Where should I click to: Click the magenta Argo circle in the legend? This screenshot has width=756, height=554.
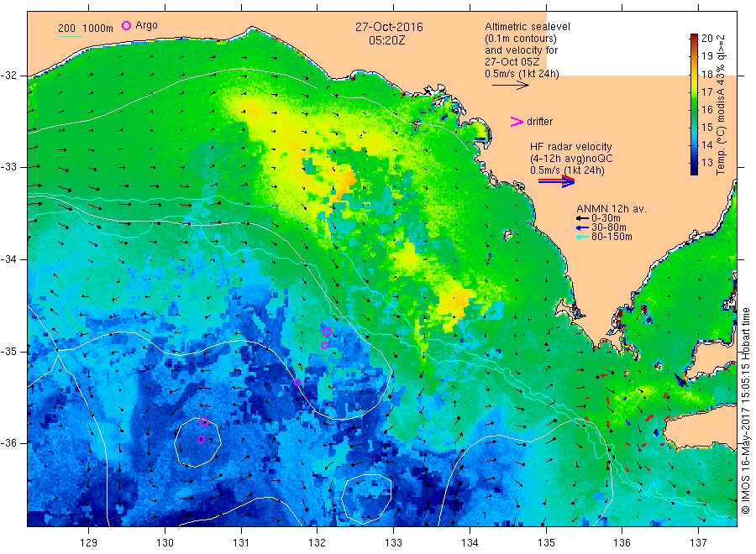pyautogui.click(x=126, y=25)
